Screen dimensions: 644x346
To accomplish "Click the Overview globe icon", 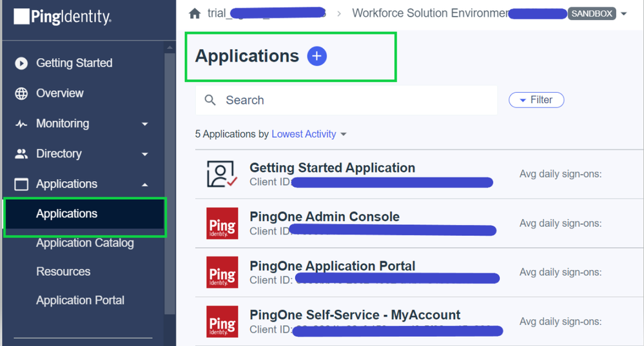I will 21,93.
